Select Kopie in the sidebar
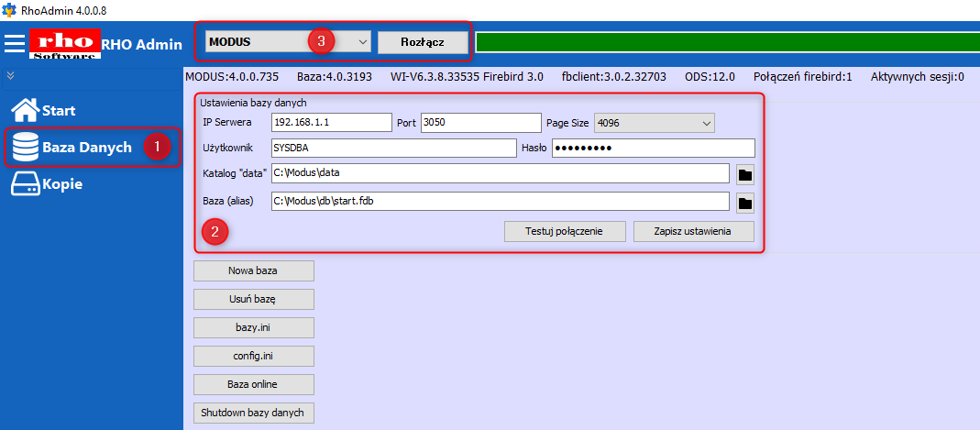 click(x=62, y=184)
